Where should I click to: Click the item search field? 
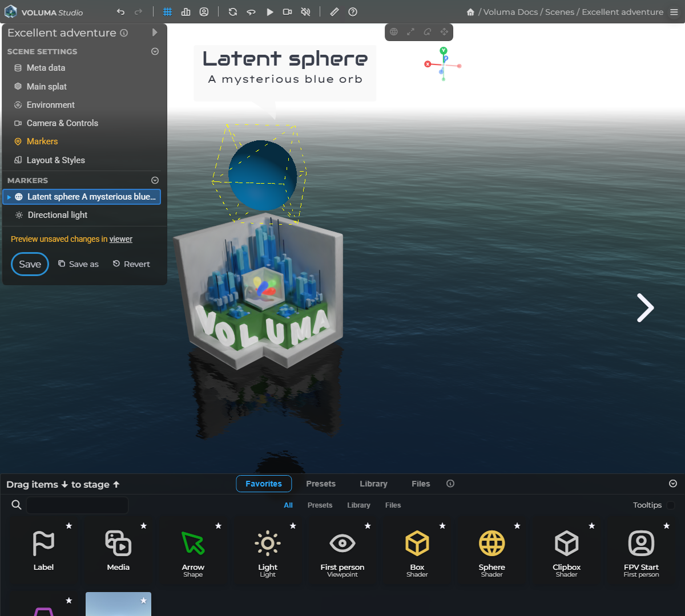click(78, 505)
